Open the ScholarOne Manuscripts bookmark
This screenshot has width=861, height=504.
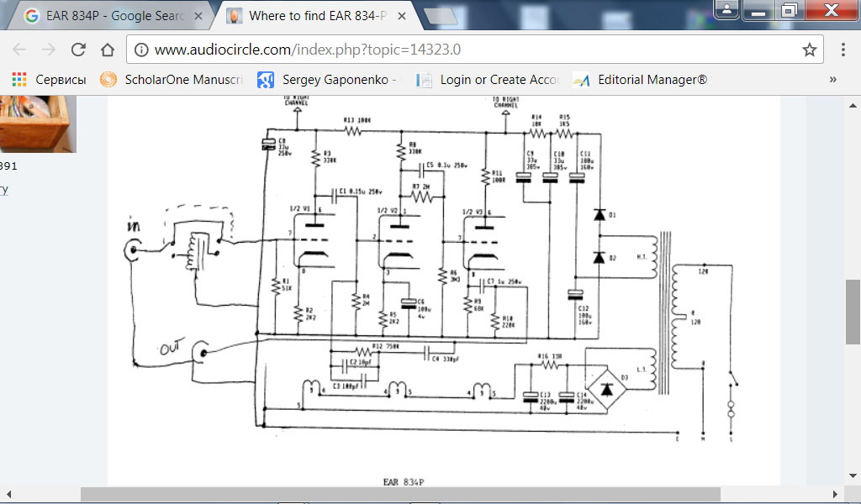tap(172, 80)
